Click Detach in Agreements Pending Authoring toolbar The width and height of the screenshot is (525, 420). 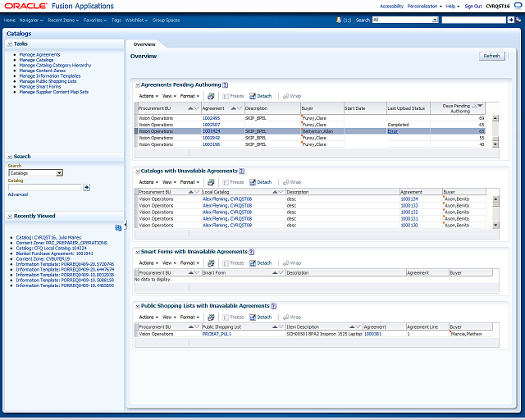click(x=261, y=96)
